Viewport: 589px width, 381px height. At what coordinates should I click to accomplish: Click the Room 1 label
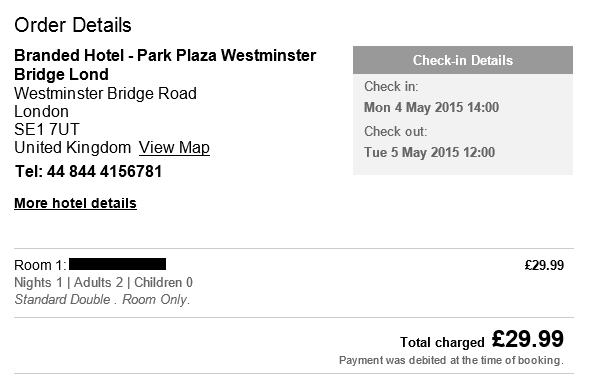[40, 265]
